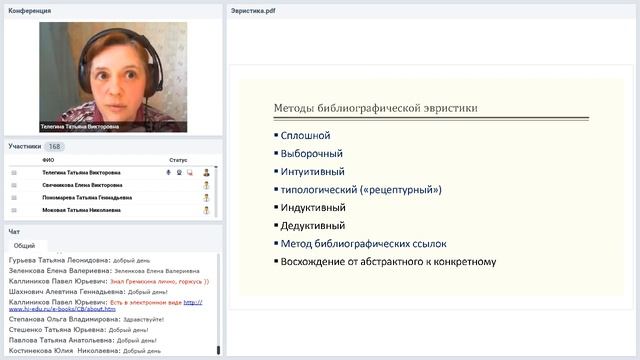This screenshot has width=640, height=360.
Task: Click chat message from Зеленкова Елена Валериевна
Action: pyautogui.click(x=104, y=271)
